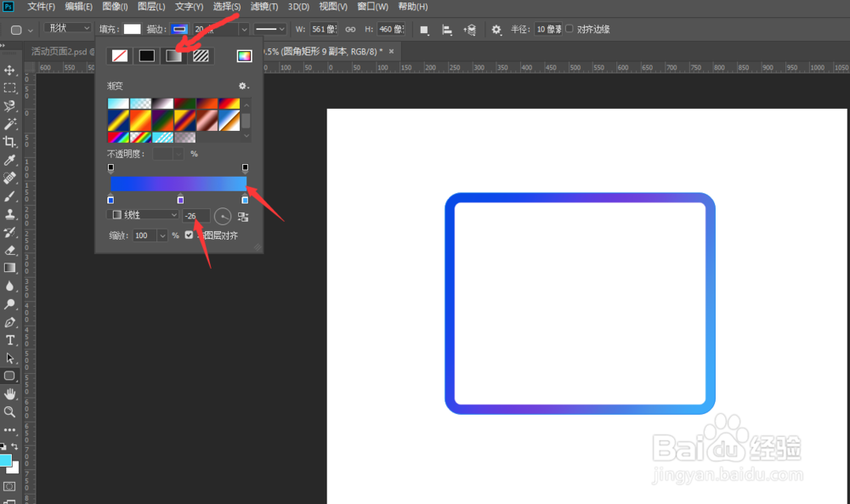Swap foreground and background colors
Screen dimensions: 850x504
point(14,446)
